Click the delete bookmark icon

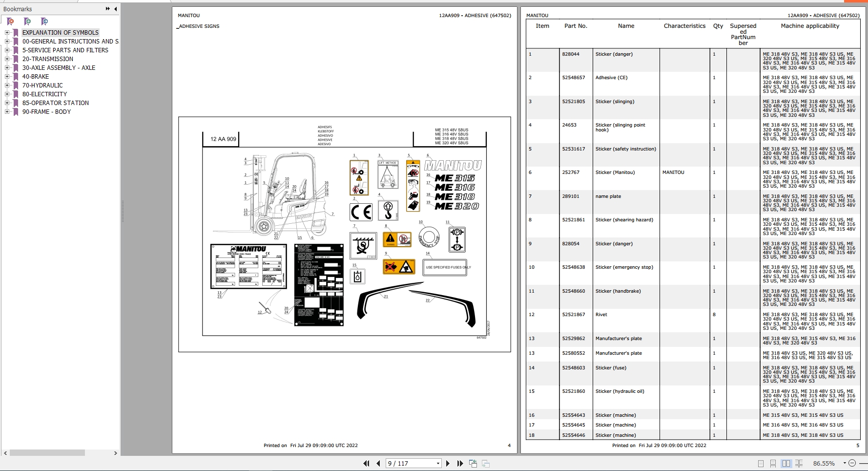[x=10, y=21]
